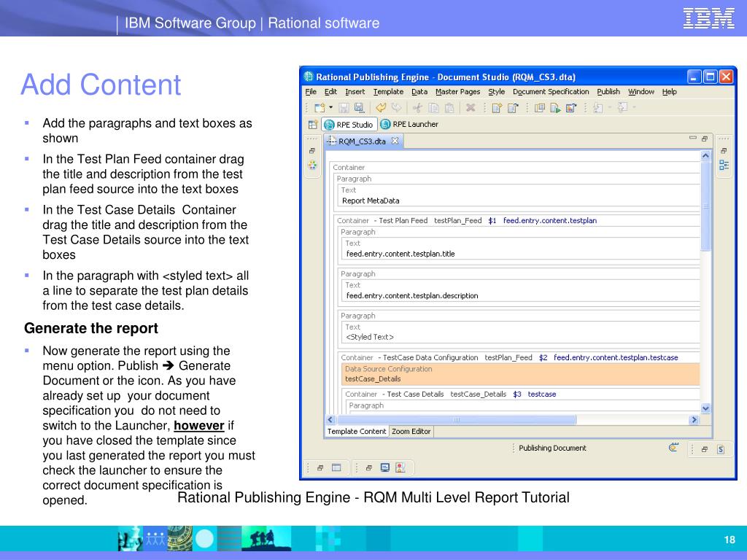Click the New template toolbar icon
747x560 pixels.
click(x=320, y=108)
